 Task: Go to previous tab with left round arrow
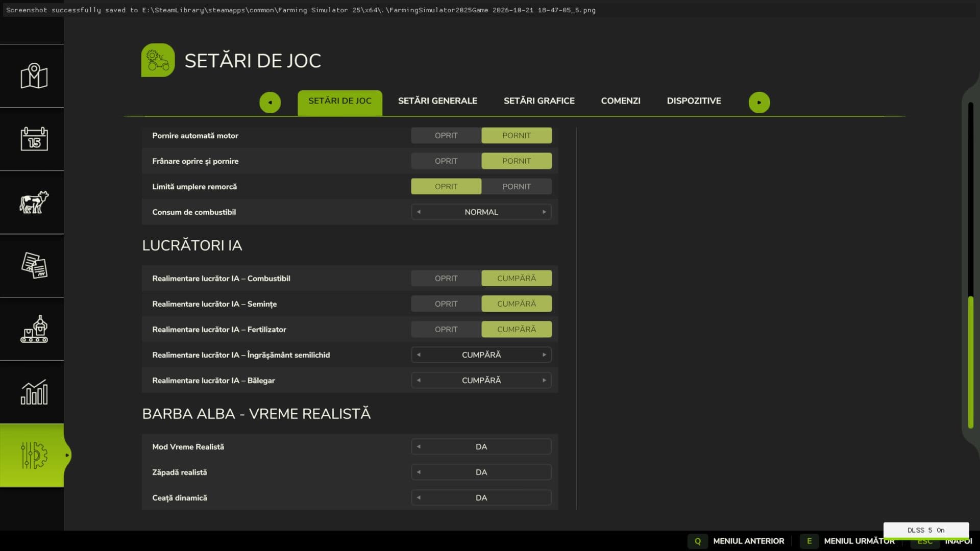[270, 102]
